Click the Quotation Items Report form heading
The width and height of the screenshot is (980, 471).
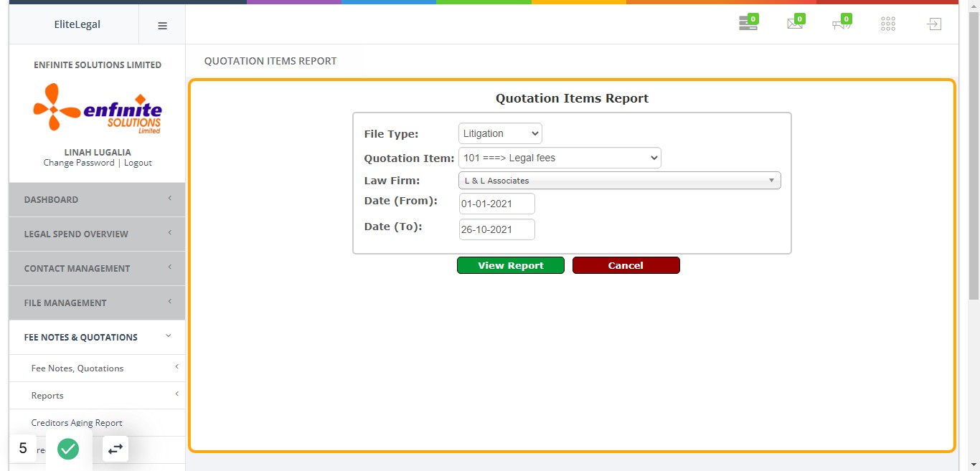572,98
